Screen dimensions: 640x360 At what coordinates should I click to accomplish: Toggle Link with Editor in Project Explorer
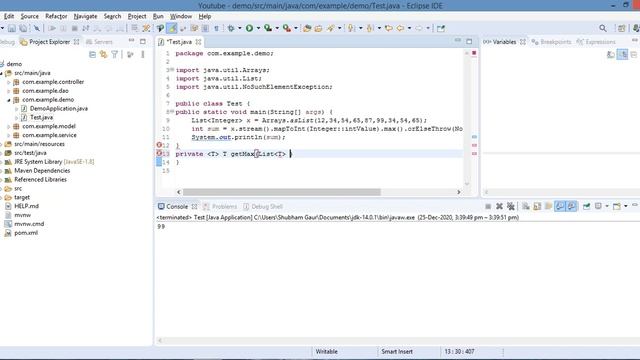coord(104,54)
